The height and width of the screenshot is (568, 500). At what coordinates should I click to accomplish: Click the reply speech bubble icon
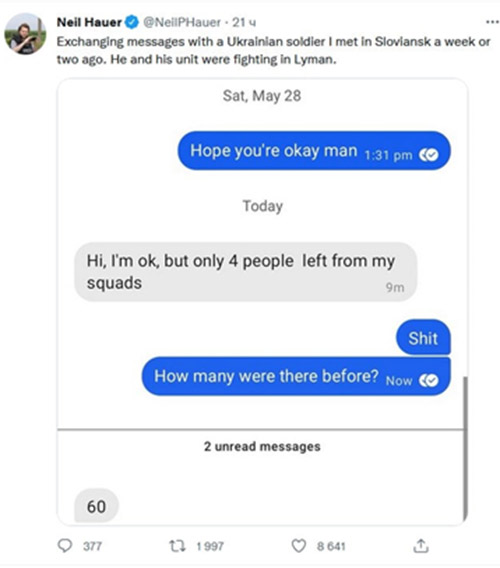[65, 545]
